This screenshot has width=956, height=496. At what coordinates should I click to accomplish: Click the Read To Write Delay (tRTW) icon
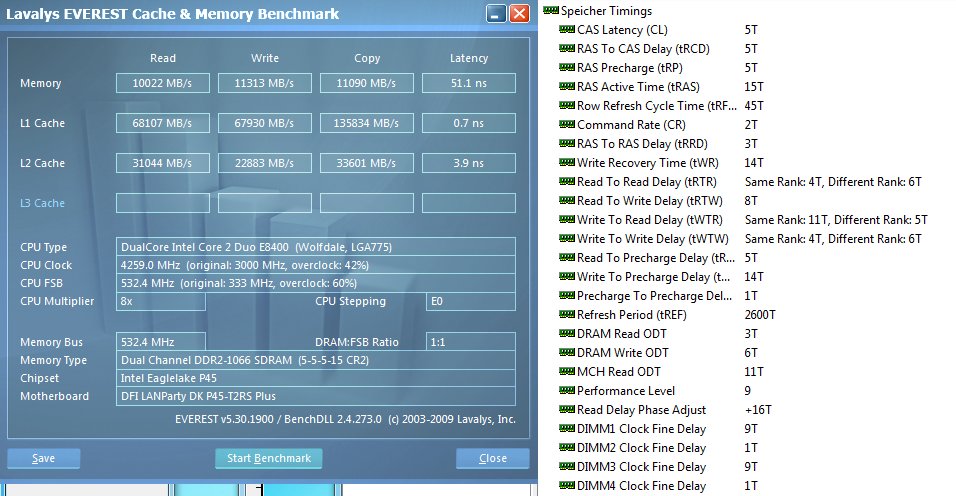(567, 200)
